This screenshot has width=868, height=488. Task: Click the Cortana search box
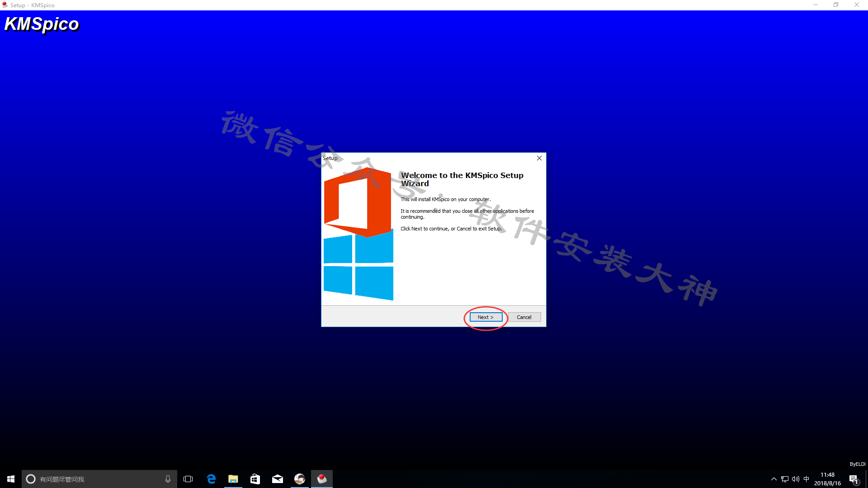(99, 479)
